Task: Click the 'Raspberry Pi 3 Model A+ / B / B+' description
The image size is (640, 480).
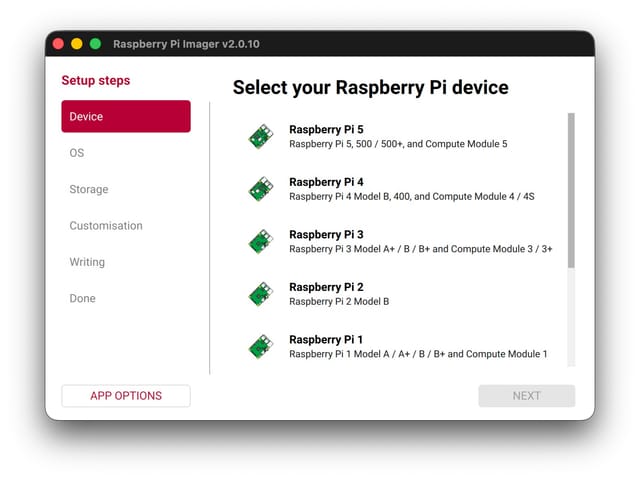Action: (x=421, y=249)
